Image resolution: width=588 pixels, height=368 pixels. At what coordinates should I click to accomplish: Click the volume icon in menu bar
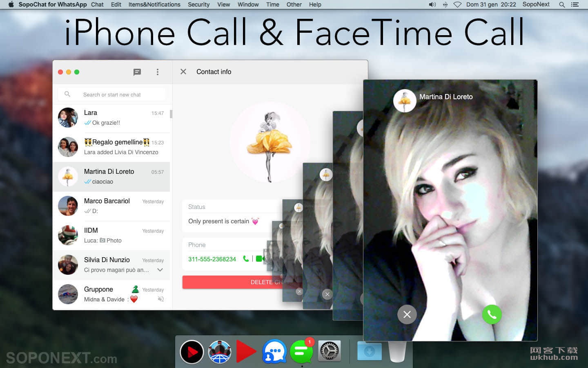tap(432, 4)
